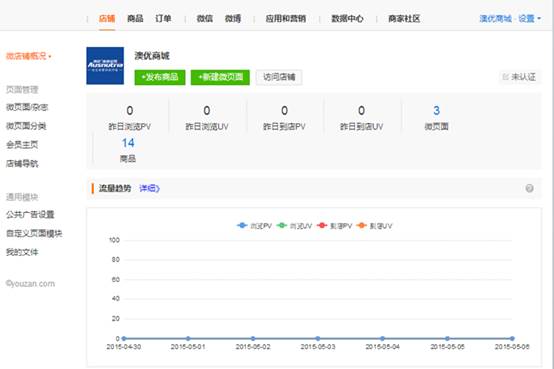Toggle the red 到店PV legend series
The width and height of the screenshot is (554, 369).
[x=334, y=226]
